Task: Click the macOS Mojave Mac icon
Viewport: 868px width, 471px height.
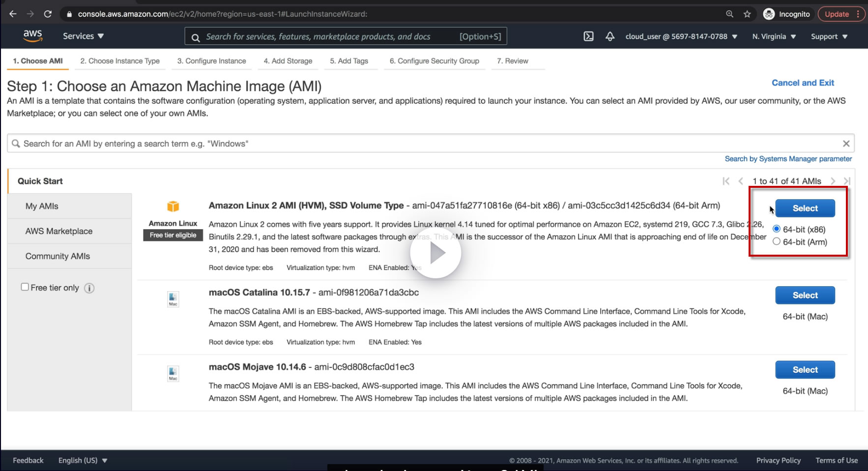Action: point(173,374)
